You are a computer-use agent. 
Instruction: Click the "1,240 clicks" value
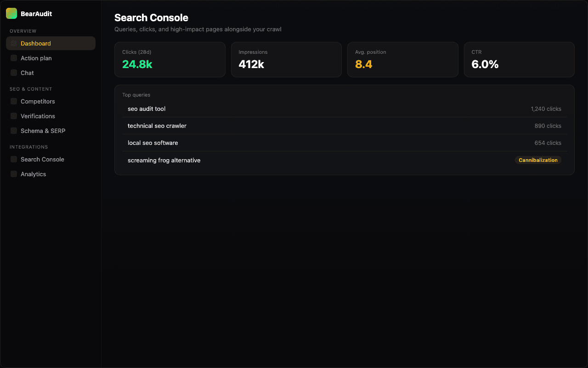546,109
